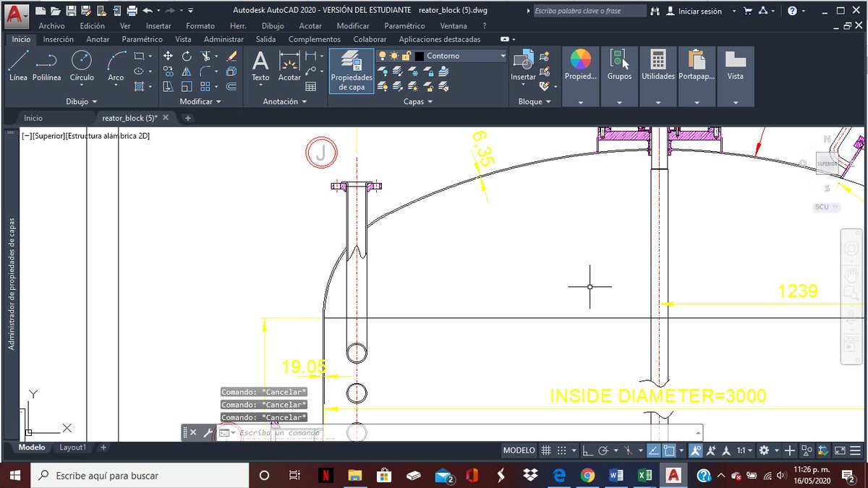Select the Línea drawing tool
The height and width of the screenshot is (488, 868).
18,66
